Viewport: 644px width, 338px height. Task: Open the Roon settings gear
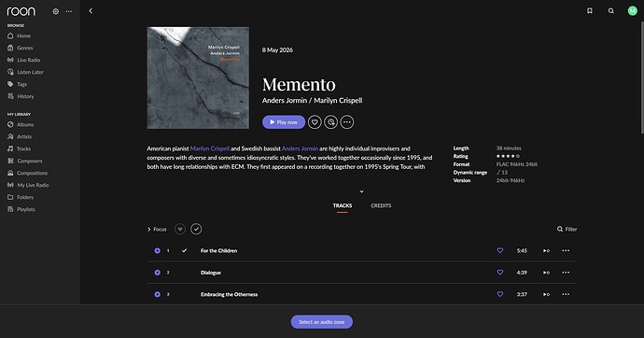coord(55,11)
